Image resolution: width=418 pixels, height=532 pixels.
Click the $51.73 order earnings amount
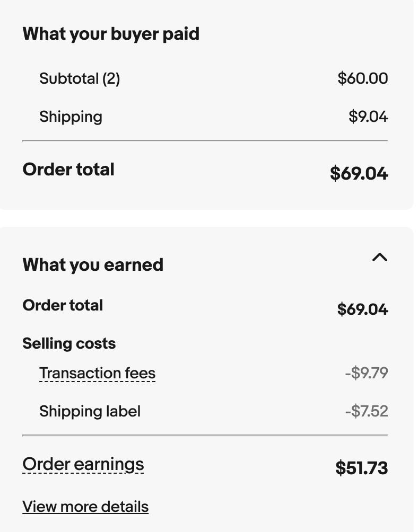click(x=361, y=468)
